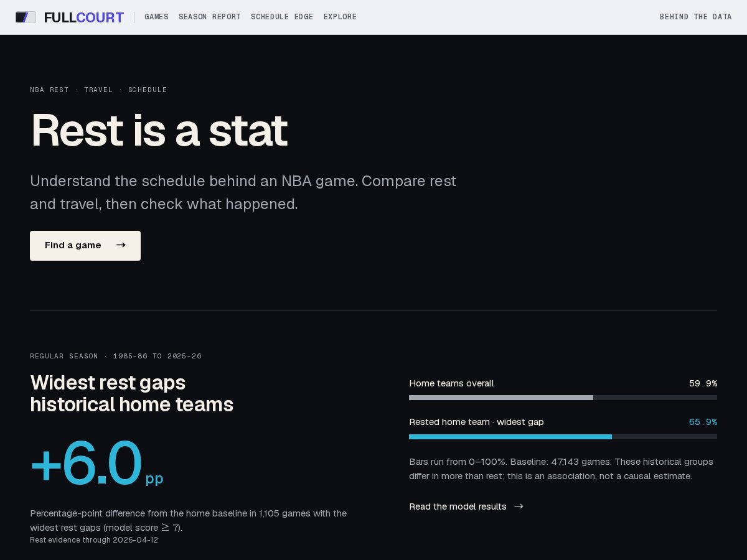Click the arrow beside Read the model results

point(519,506)
